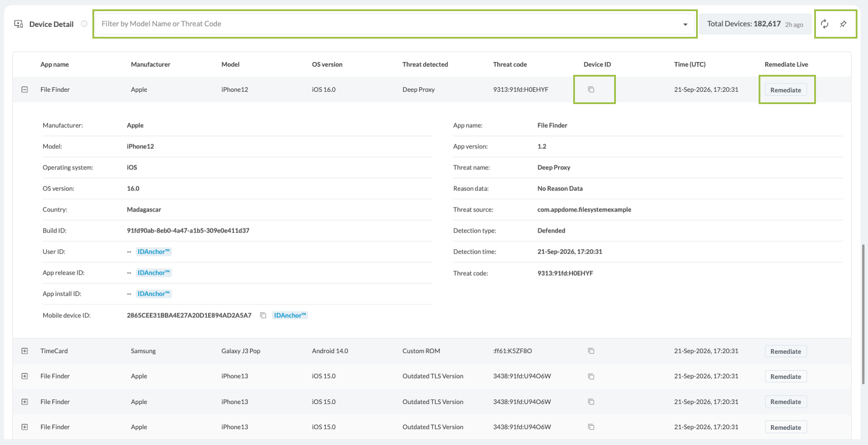This screenshot has width=868, height=445.
Task: Click the refresh icon beside Total Devices
Action: click(825, 24)
